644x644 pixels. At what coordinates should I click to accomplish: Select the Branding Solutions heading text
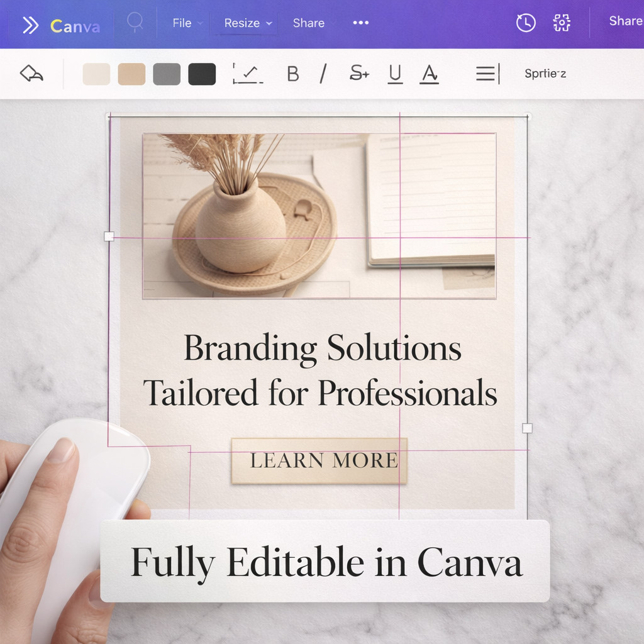323,348
